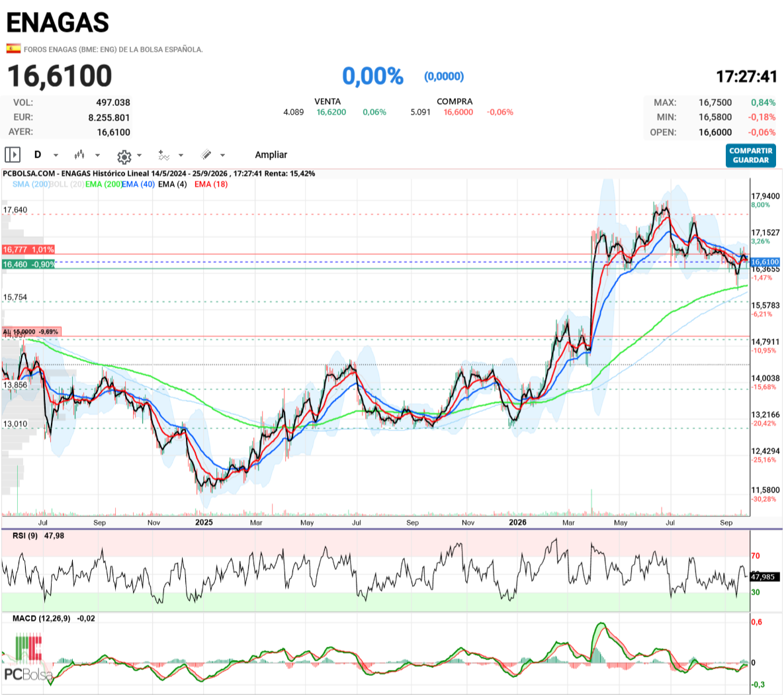
Task: Toggle the EMA (200) indicator label
Action: [103, 184]
